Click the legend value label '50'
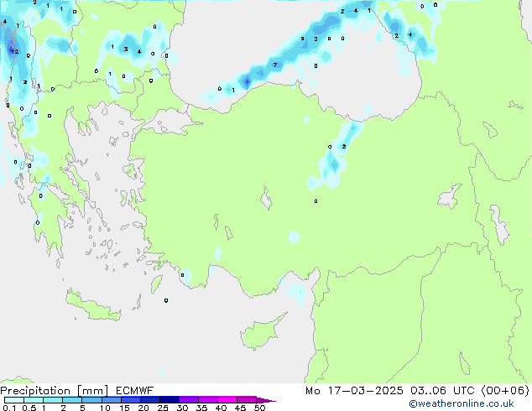 point(259,408)
